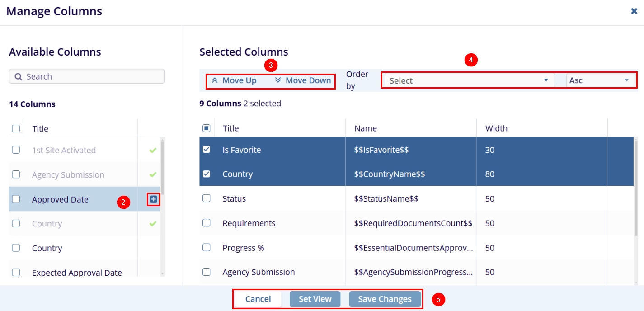Close the Manage Columns dialog with X
The image size is (644, 311).
pyautogui.click(x=634, y=11)
